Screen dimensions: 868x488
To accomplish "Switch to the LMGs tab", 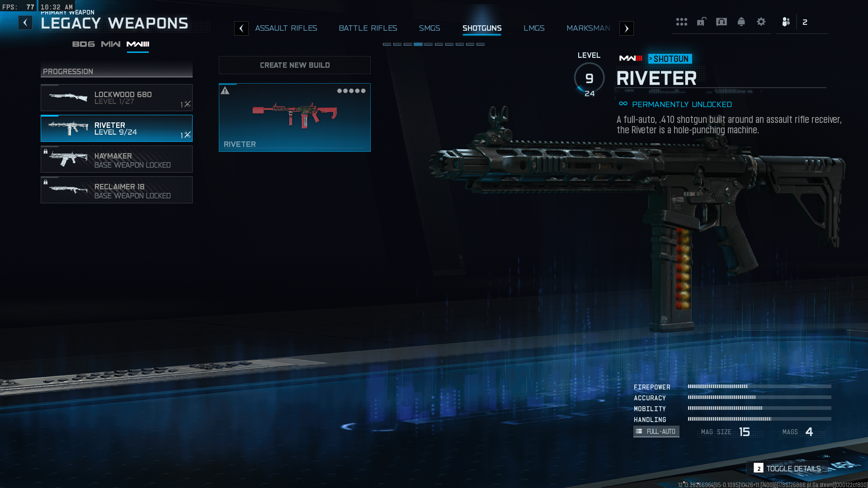I will point(534,28).
